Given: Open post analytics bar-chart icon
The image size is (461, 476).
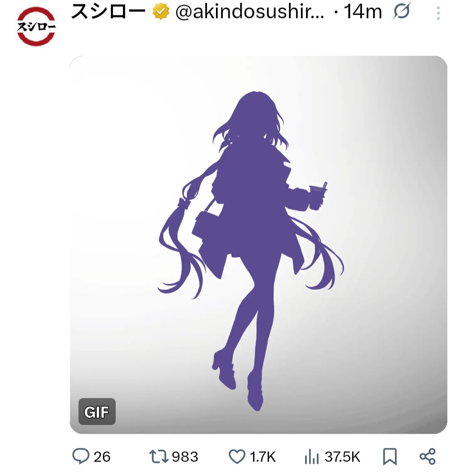Looking at the screenshot, I should (x=312, y=457).
